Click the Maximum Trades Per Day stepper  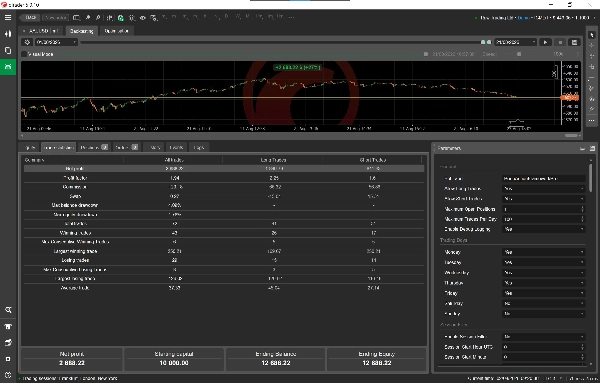582,219
